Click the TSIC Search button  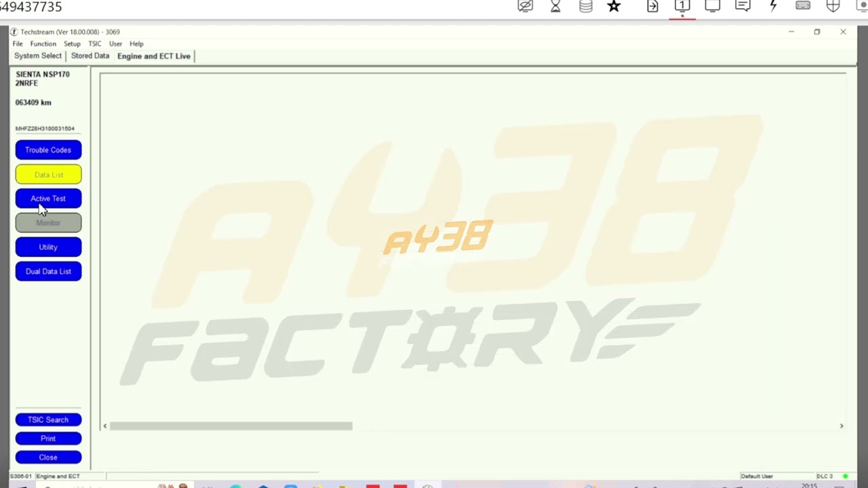(x=48, y=420)
